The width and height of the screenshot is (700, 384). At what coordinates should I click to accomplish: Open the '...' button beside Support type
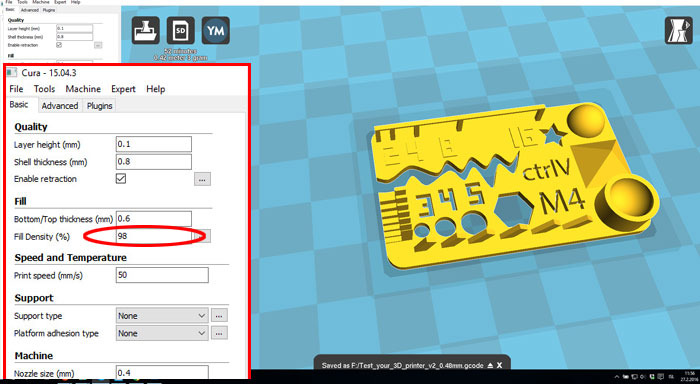tap(219, 315)
